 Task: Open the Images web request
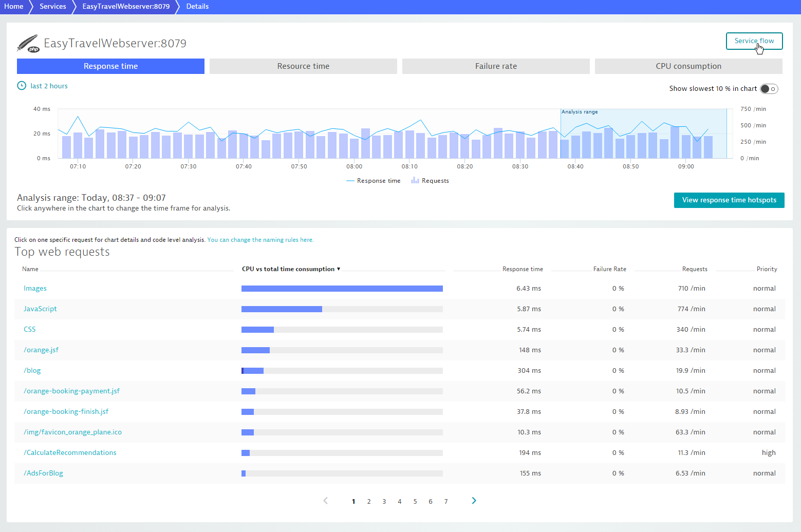(x=35, y=289)
